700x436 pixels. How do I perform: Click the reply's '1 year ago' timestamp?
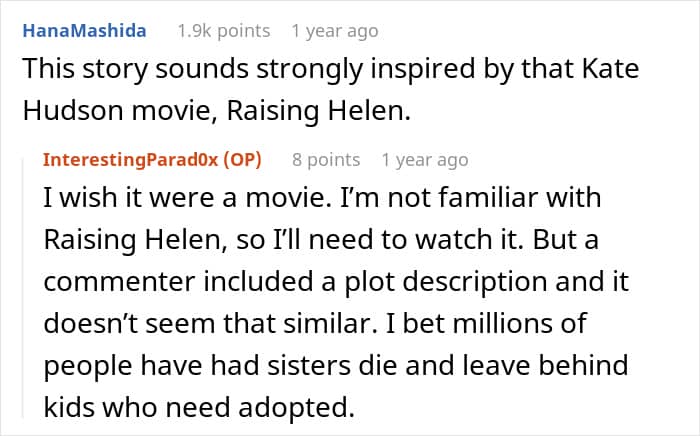click(x=424, y=160)
